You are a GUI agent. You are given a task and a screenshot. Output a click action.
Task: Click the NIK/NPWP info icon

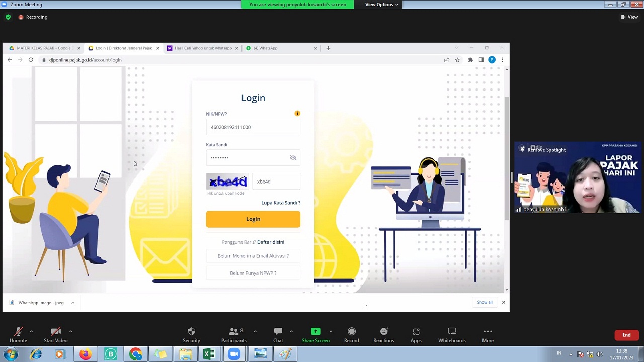(297, 114)
